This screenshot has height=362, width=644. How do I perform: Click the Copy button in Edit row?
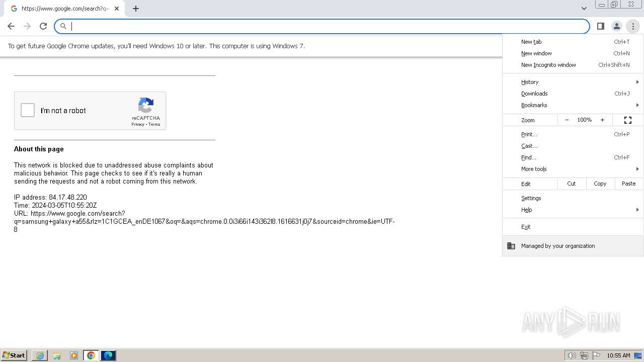pos(600,184)
